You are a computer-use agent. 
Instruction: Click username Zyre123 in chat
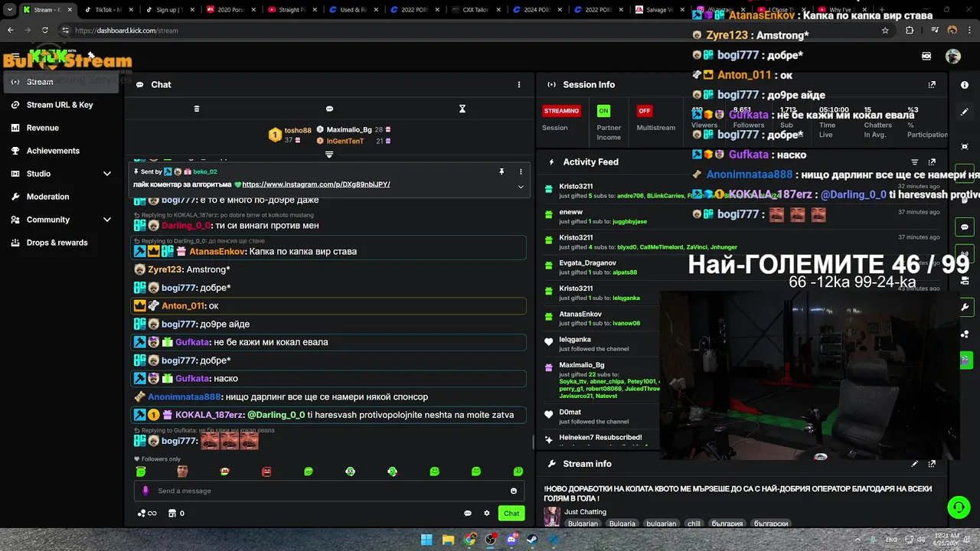coord(165,270)
